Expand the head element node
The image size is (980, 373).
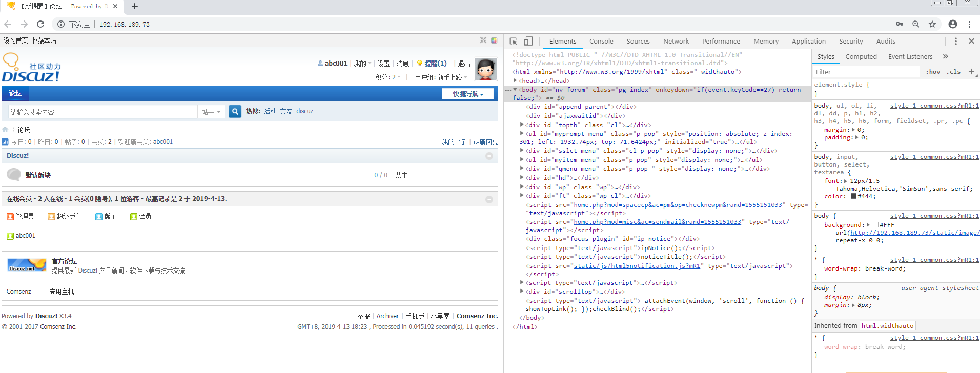tap(515, 80)
